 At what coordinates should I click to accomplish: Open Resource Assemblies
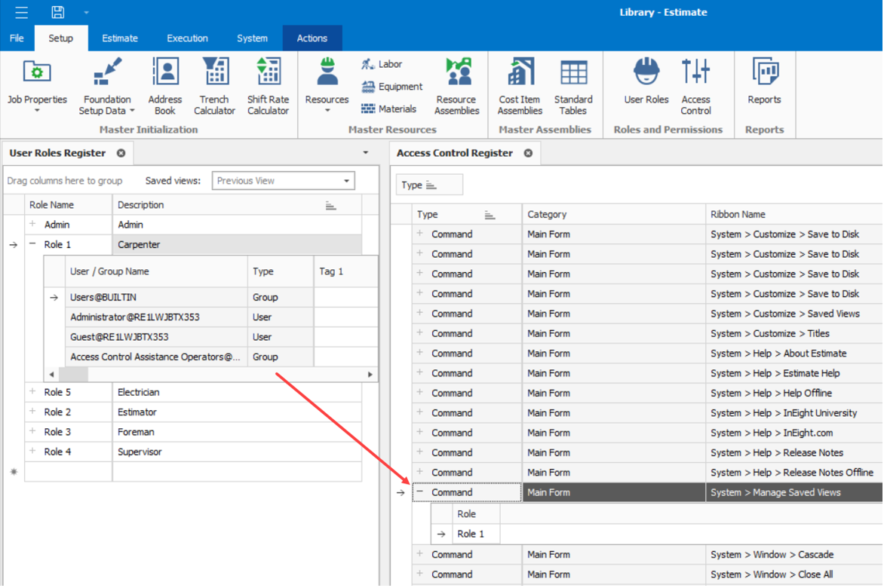pos(456,85)
